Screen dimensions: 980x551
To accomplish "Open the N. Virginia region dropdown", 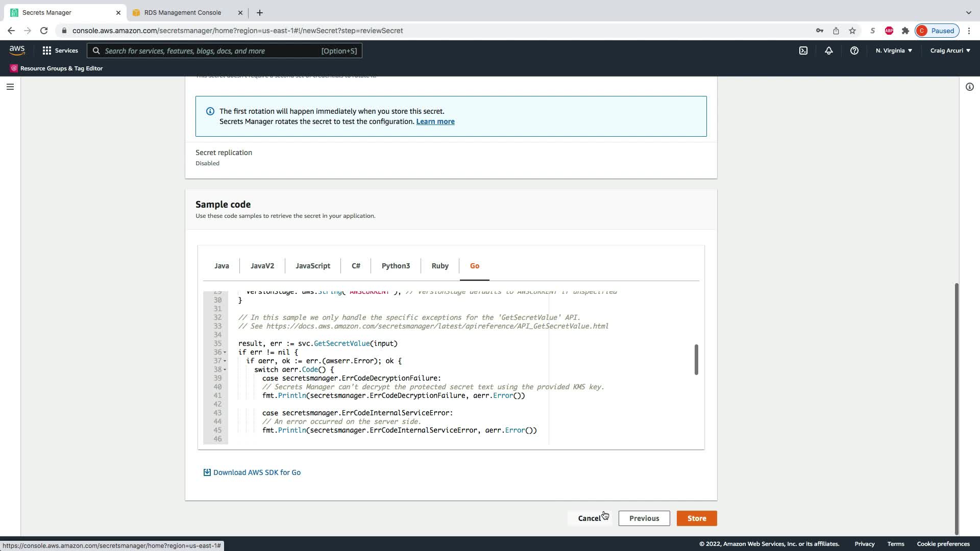I will (894, 51).
